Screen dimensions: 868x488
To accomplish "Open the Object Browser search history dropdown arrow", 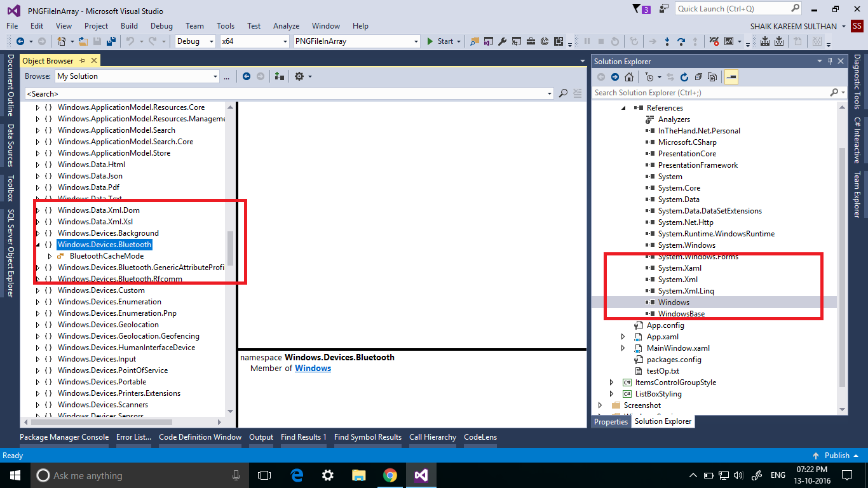I will [x=550, y=93].
